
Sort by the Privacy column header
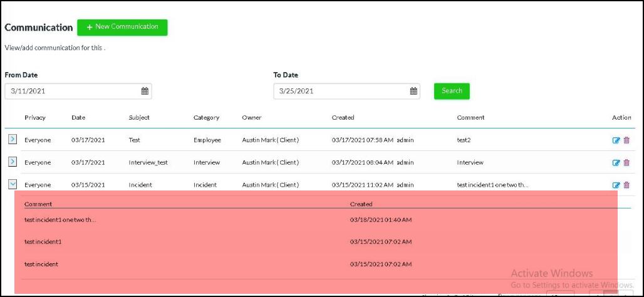[x=35, y=118]
